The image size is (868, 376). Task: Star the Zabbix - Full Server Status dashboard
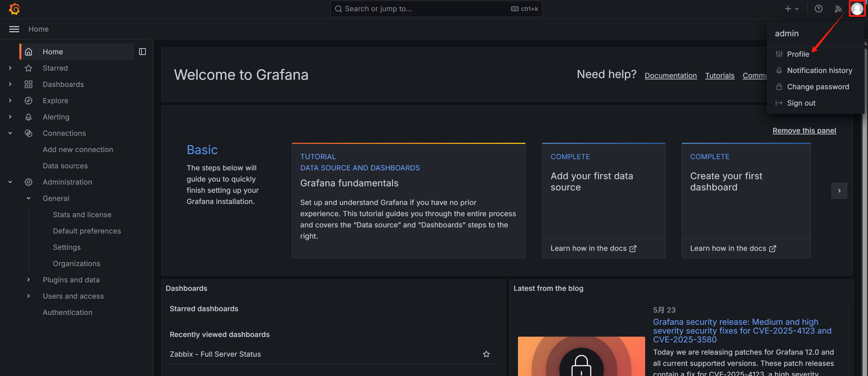pos(486,354)
